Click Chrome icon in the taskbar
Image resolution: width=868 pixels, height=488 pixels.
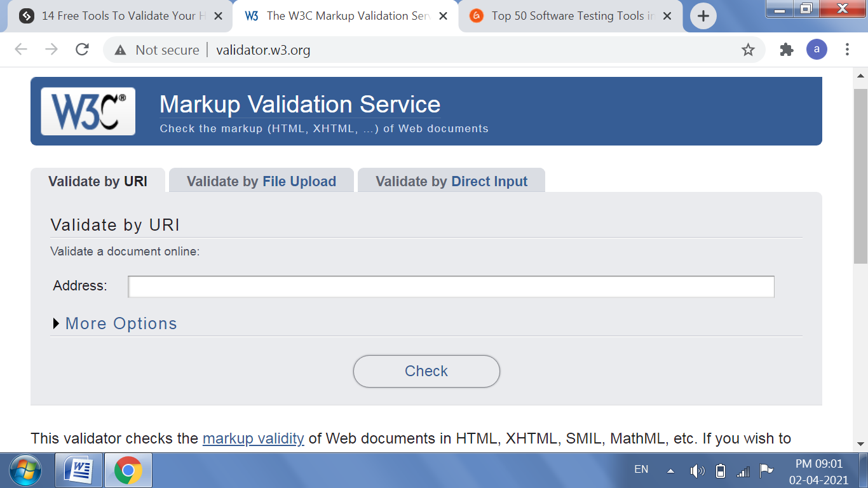click(x=128, y=471)
